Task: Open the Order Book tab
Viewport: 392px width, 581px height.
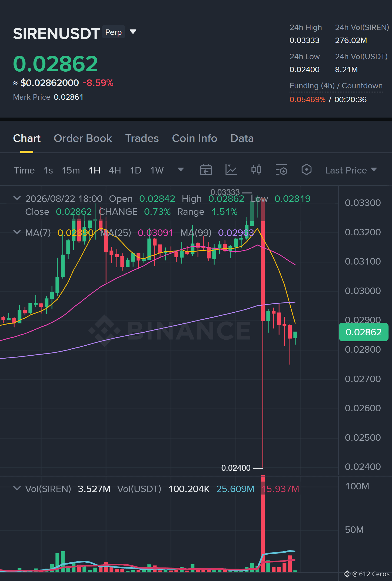Action: tap(83, 138)
